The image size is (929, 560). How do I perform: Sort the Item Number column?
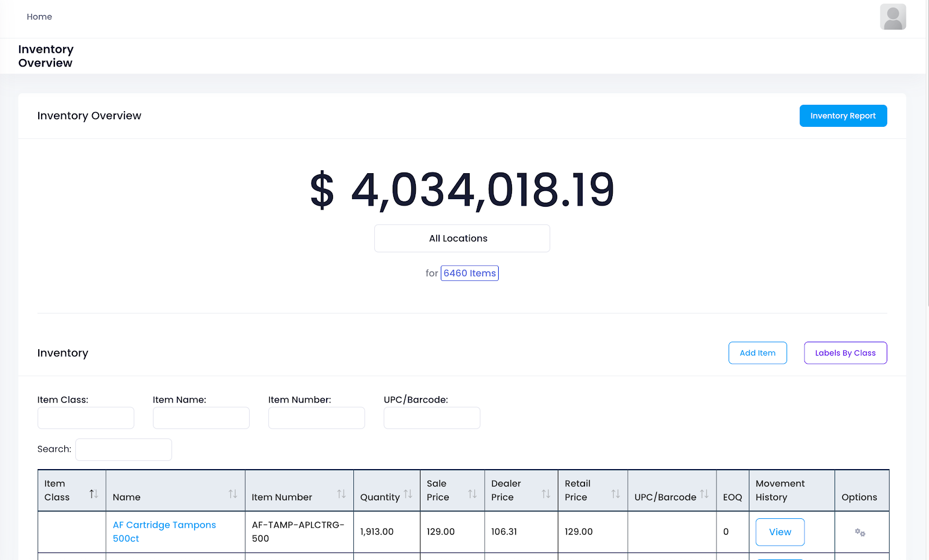(341, 494)
